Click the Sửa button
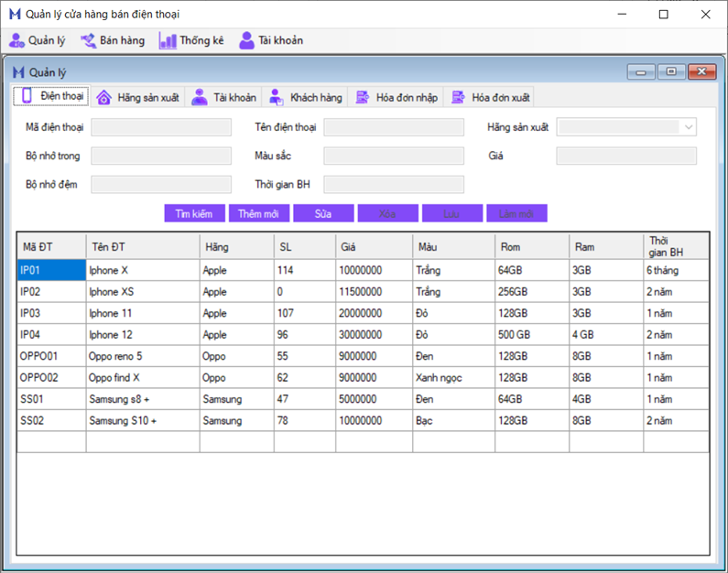 click(323, 213)
